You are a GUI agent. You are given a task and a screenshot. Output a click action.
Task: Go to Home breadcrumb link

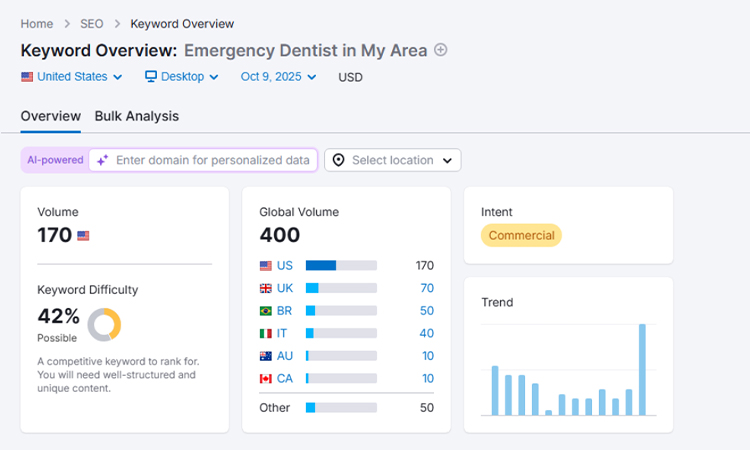click(x=37, y=23)
